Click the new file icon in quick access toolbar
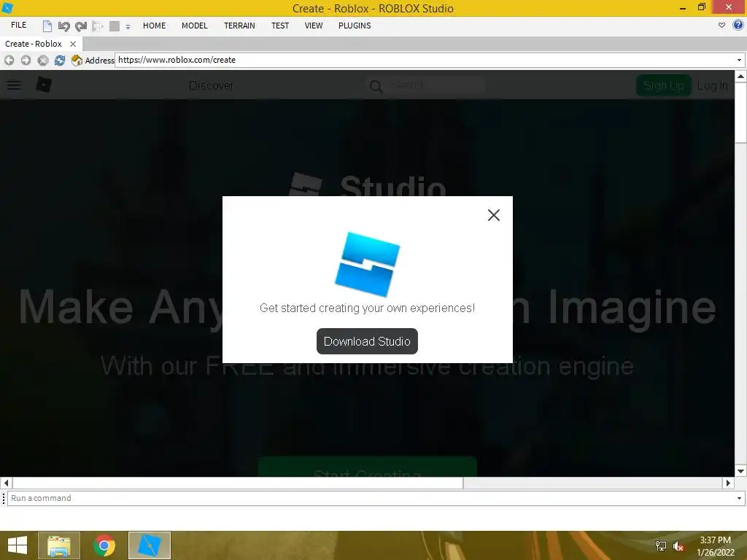This screenshot has height=560, width=747. coord(47,26)
